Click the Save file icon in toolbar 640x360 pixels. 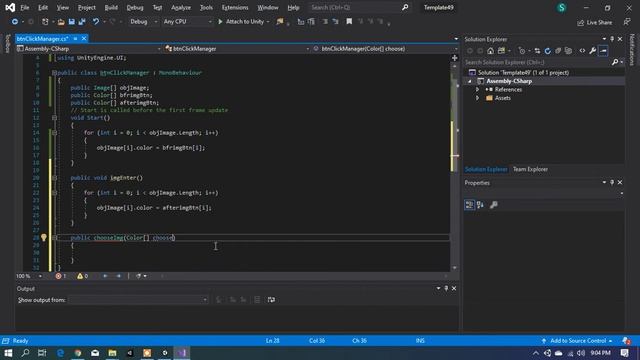pyautogui.click(x=71, y=22)
